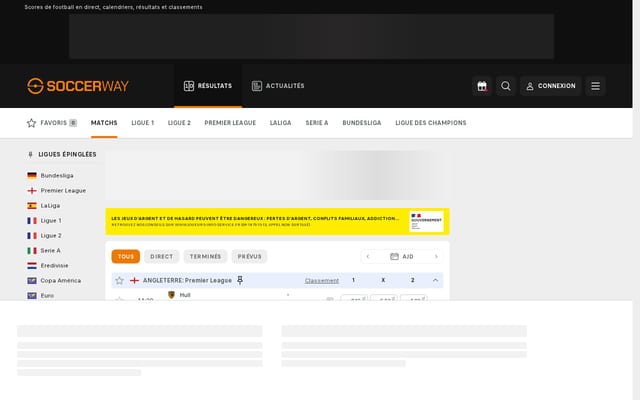Image resolution: width=640 pixels, height=400 pixels.
Task: Click the Connexion button
Action: pyautogui.click(x=550, y=86)
